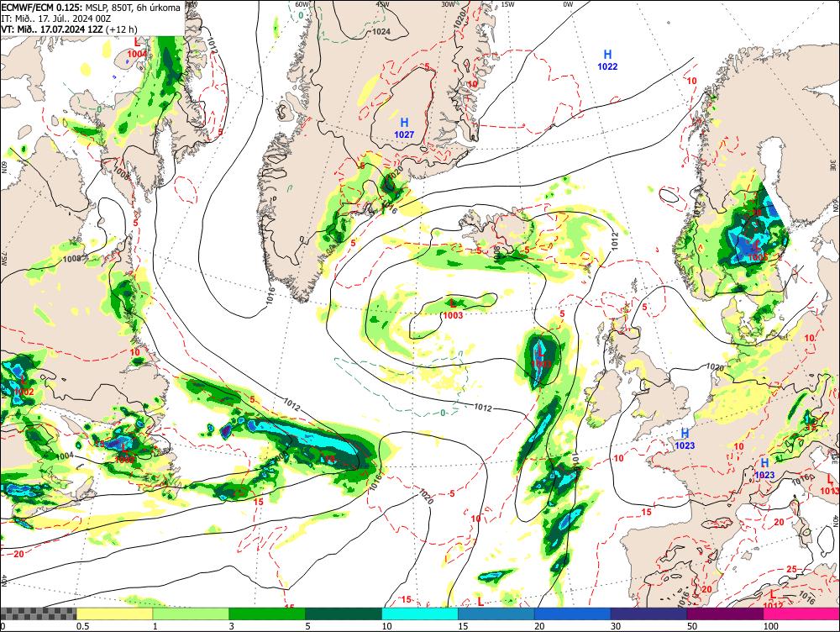Click the isobar label "1004" near Nova Scotia
This screenshot has height=632, width=840.
(x=65, y=456)
